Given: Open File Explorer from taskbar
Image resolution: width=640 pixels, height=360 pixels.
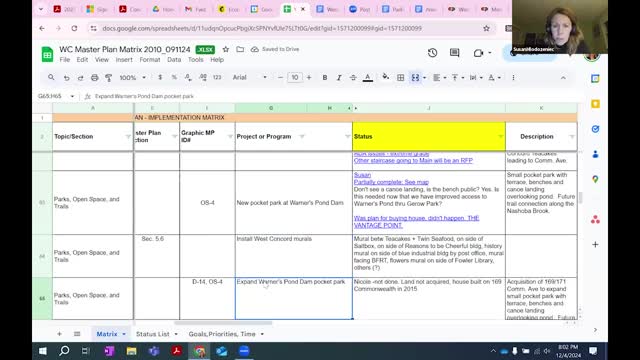Looking at the screenshot, I should pyautogui.click(x=131, y=351).
